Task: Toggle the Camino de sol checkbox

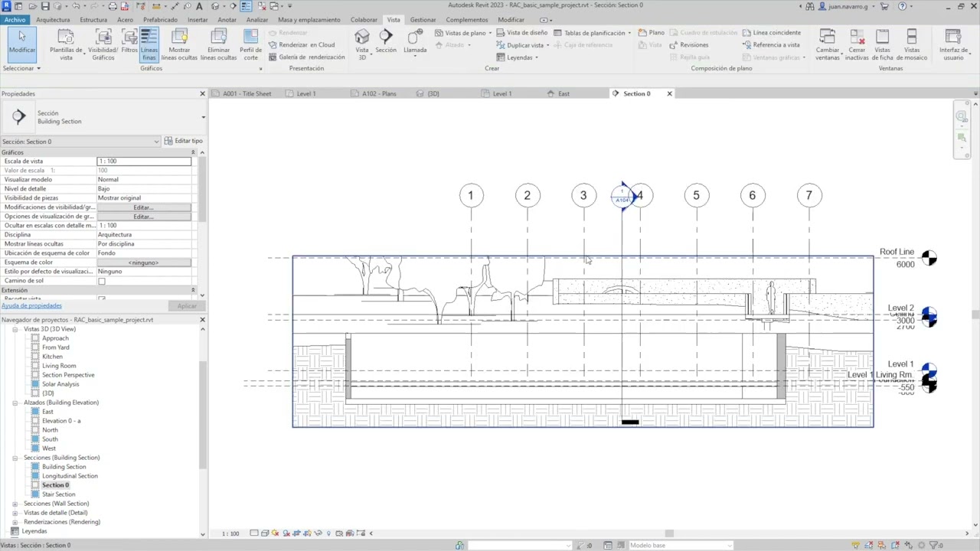Action: point(102,281)
